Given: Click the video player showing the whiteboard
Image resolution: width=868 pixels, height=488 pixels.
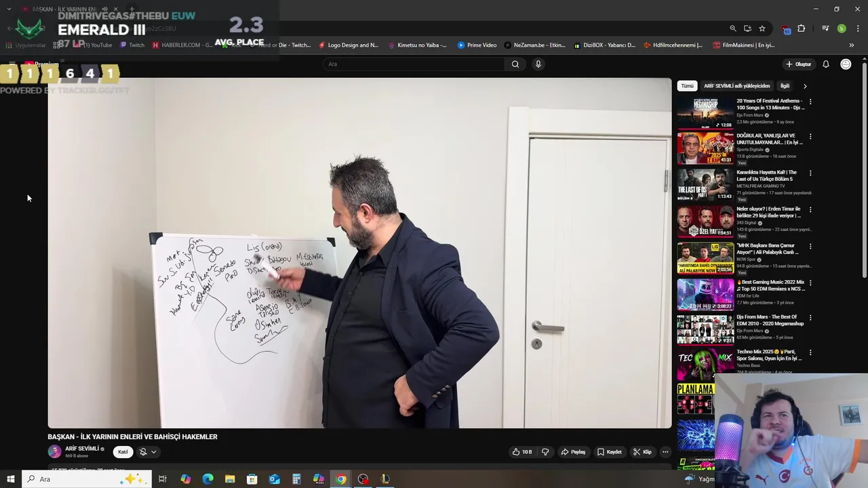Looking at the screenshot, I should tap(359, 253).
